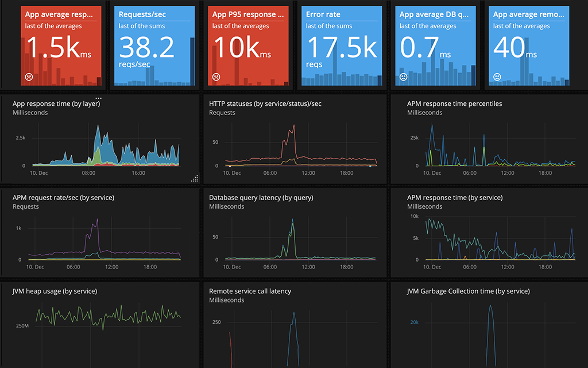
Task: Click Remote service call latency title
Action: pos(250,291)
